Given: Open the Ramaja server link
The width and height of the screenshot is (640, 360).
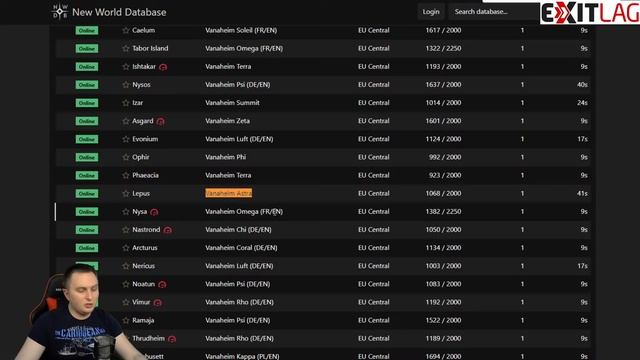Looking at the screenshot, I should point(143,320).
